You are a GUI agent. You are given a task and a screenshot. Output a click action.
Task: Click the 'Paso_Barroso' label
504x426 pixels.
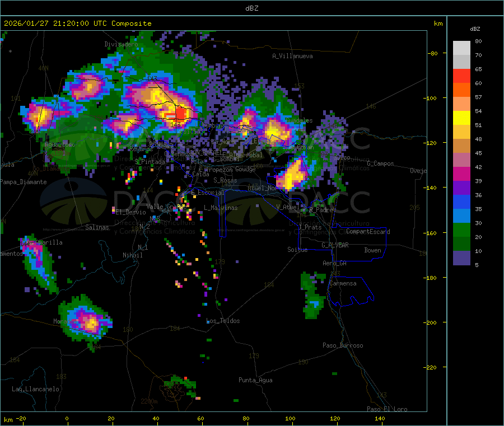coord(343,346)
